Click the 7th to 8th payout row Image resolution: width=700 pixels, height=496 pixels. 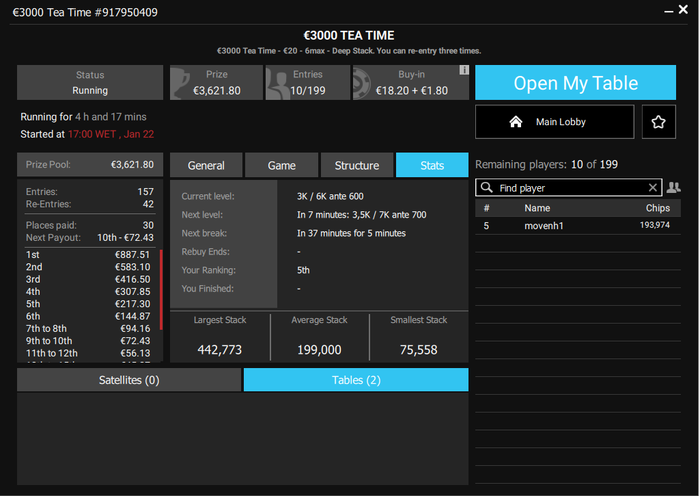(88, 329)
